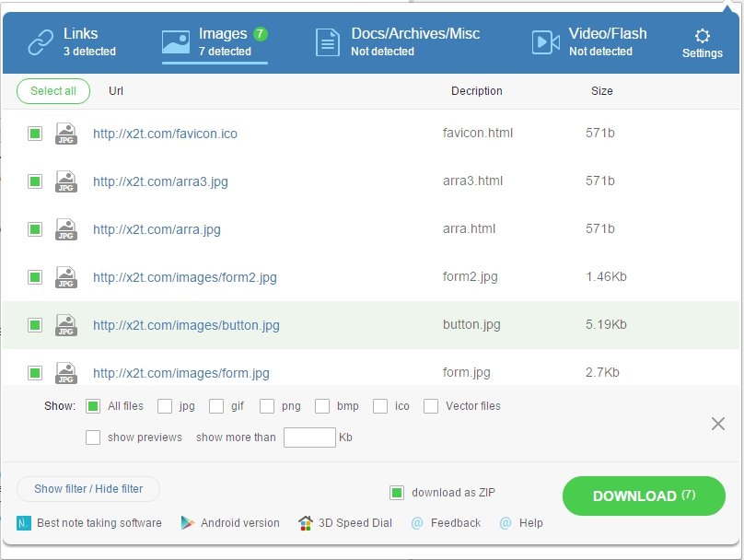Uncheck the arra3.jpg row checkbox
The image size is (744, 560).
35,181
